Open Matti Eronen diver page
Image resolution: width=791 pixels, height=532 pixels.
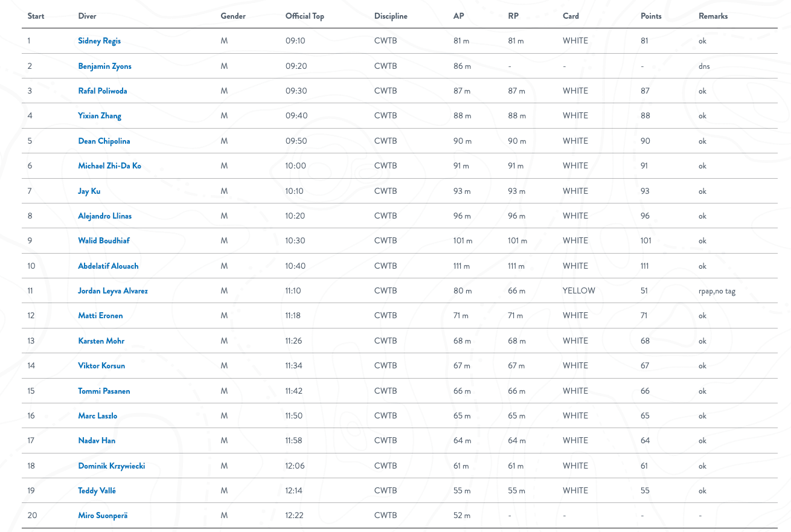[100, 316]
